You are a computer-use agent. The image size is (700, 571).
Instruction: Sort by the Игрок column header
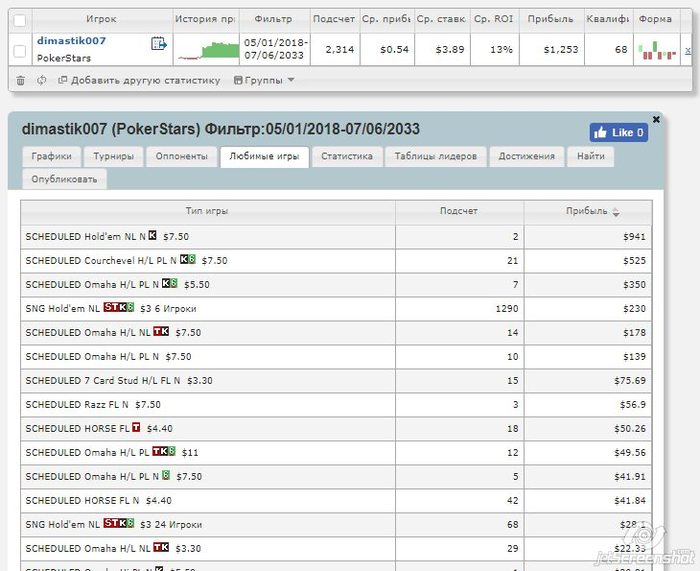pyautogui.click(x=102, y=19)
